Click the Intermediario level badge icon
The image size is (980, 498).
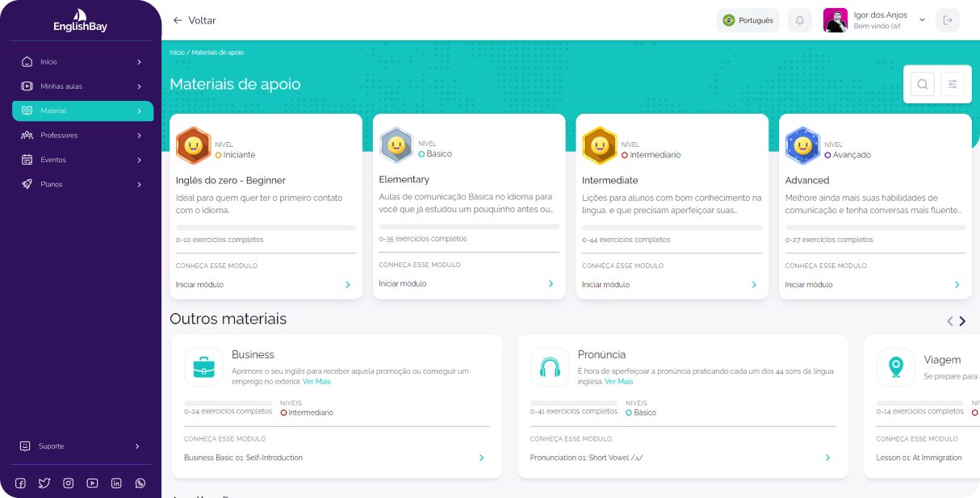pos(599,146)
